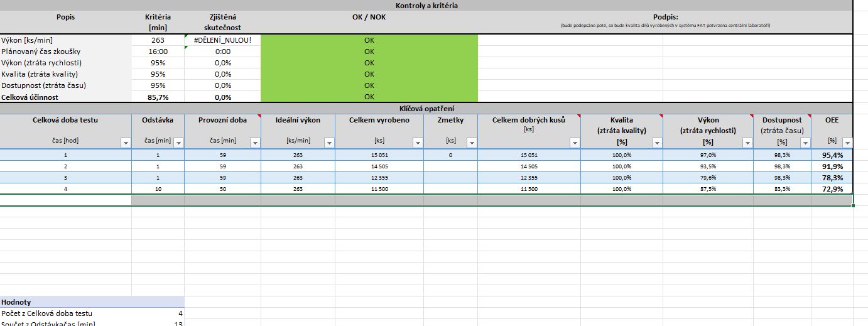
Task: Expand the Provozní doba filter dropdown
Action: (254, 143)
